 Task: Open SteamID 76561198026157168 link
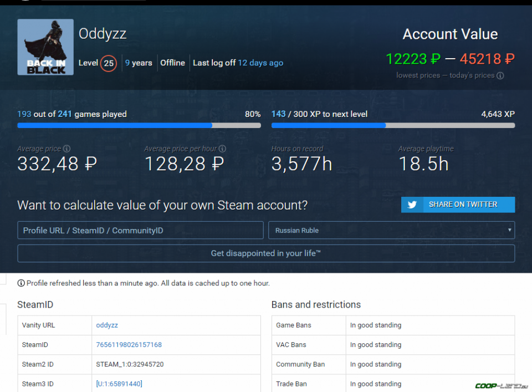pyautogui.click(x=129, y=345)
